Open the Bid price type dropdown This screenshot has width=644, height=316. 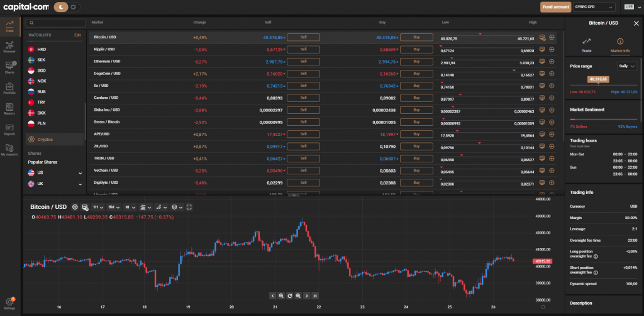pos(114,207)
